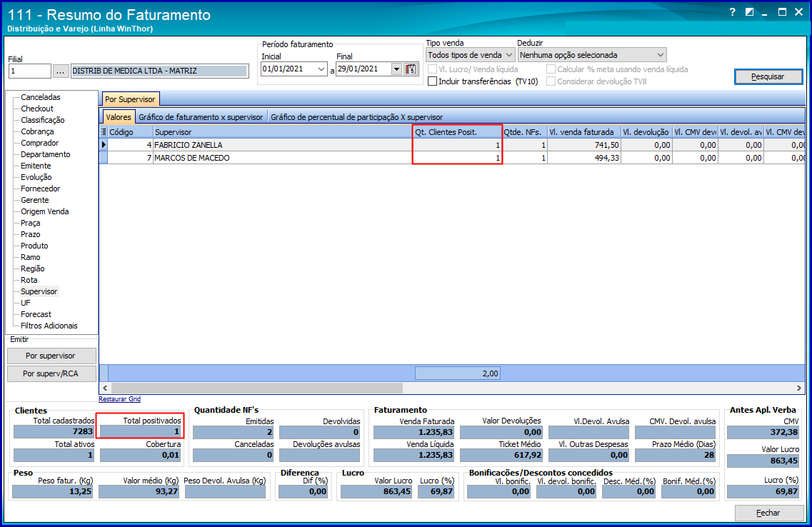
Task: Select the MARCOS DE MACEDO row
Action: (x=451, y=158)
